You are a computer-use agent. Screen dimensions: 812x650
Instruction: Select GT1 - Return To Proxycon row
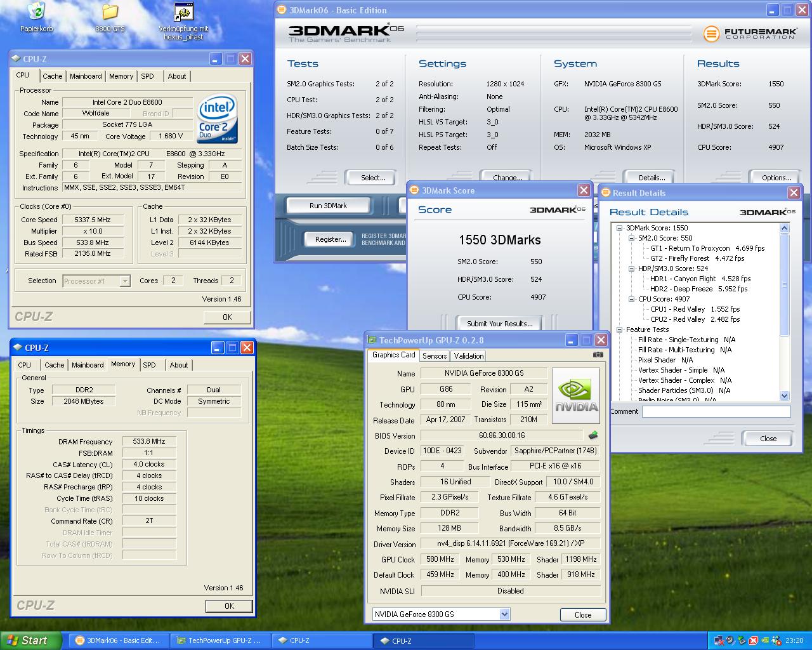tap(707, 248)
